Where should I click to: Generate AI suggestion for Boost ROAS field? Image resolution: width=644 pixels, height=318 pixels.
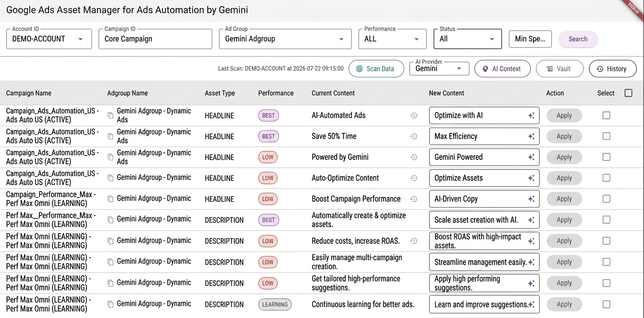pos(531,241)
